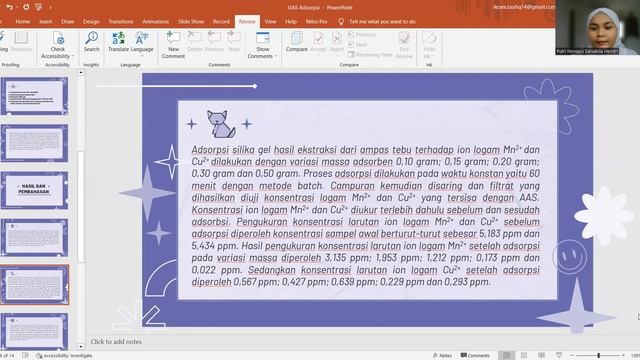Viewport: 640px width, 360px height.
Task: Click the slide's main paragraph text box
Action: coord(366,216)
